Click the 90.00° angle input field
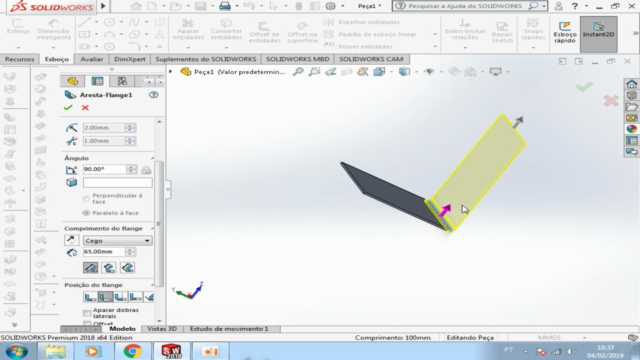Image resolution: width=640 pixels, height=360 pixels. pyautogui.click(x=104, y=169)
